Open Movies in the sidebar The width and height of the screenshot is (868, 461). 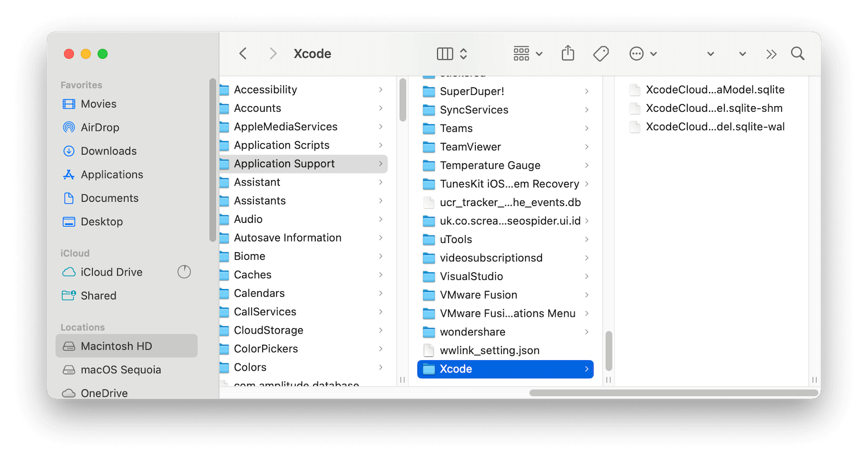[x=126, y=104]
